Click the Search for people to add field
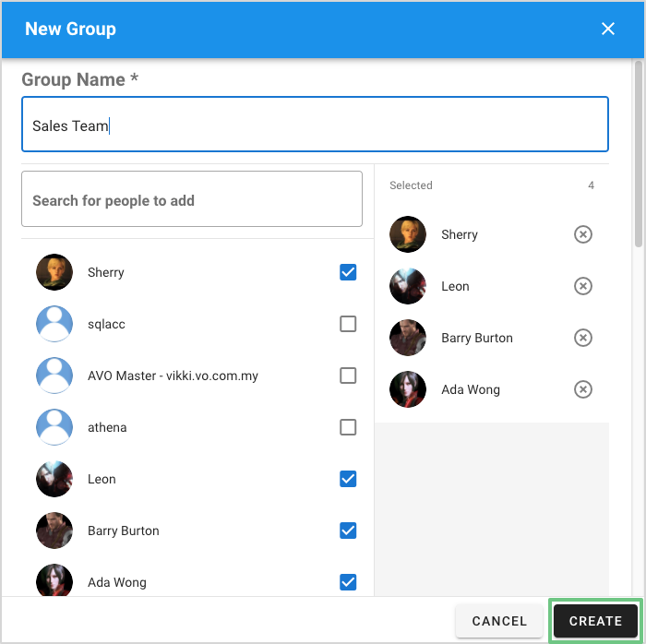 tap(192, 200)
